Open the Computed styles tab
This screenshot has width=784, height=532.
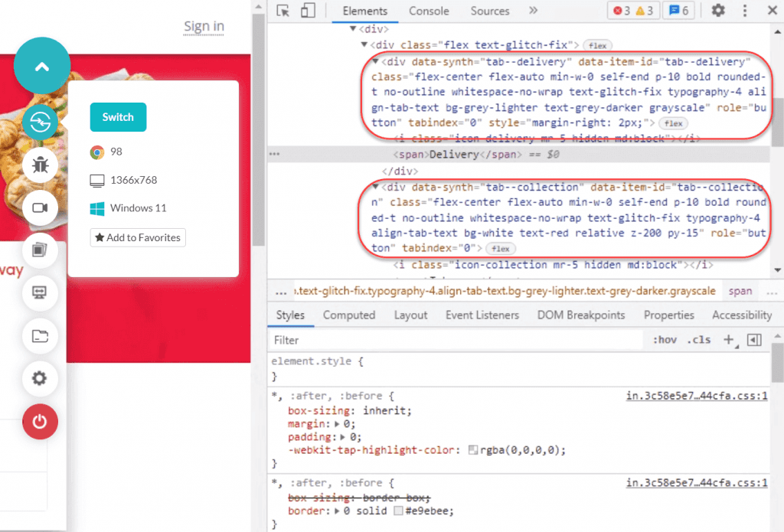click(x=349, y=315)
